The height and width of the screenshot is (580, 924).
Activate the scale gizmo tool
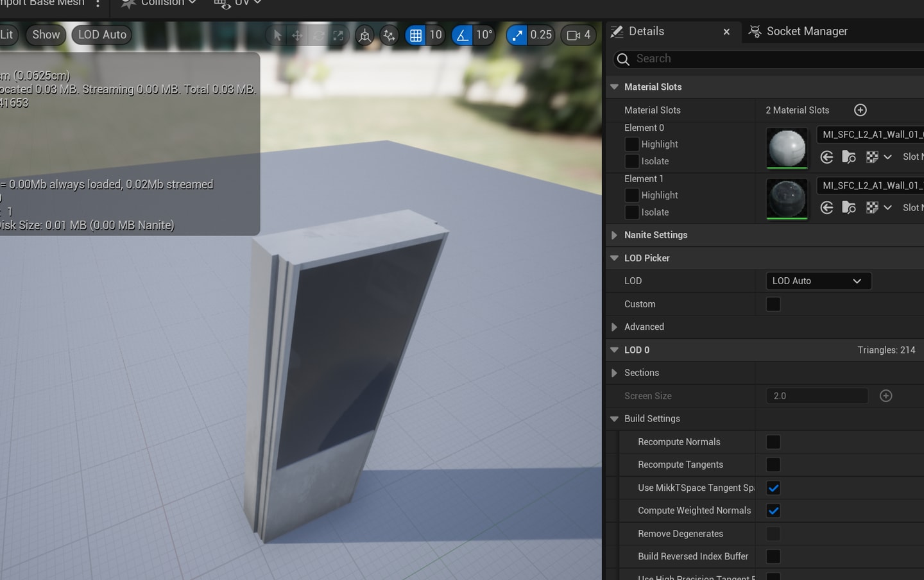click(x=338, y=35)
